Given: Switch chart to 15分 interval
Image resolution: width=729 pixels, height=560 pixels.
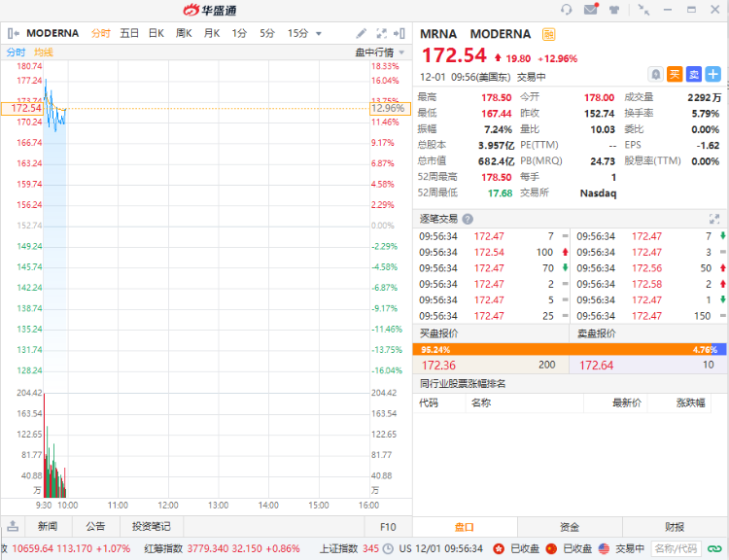Looking at the screenshot, I should (298, 33).
